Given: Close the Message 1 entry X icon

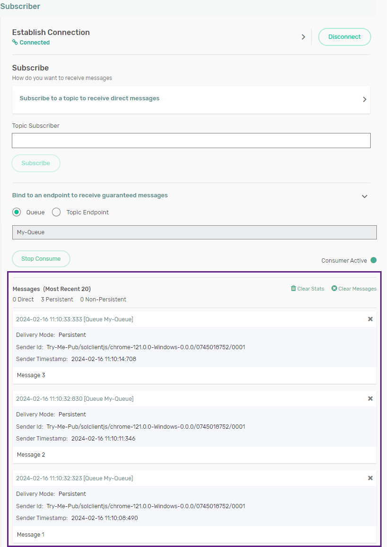Looking at the screenshot, I should [370, 478].
